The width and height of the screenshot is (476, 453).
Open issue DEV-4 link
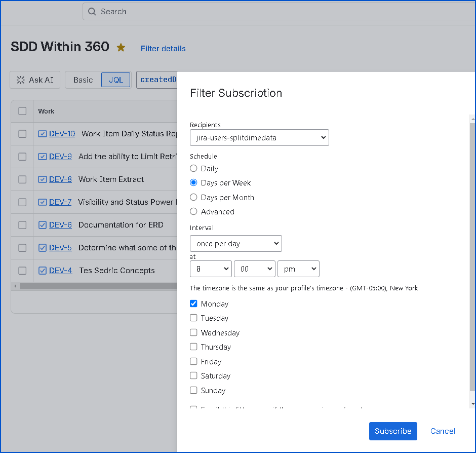[61, 271]
